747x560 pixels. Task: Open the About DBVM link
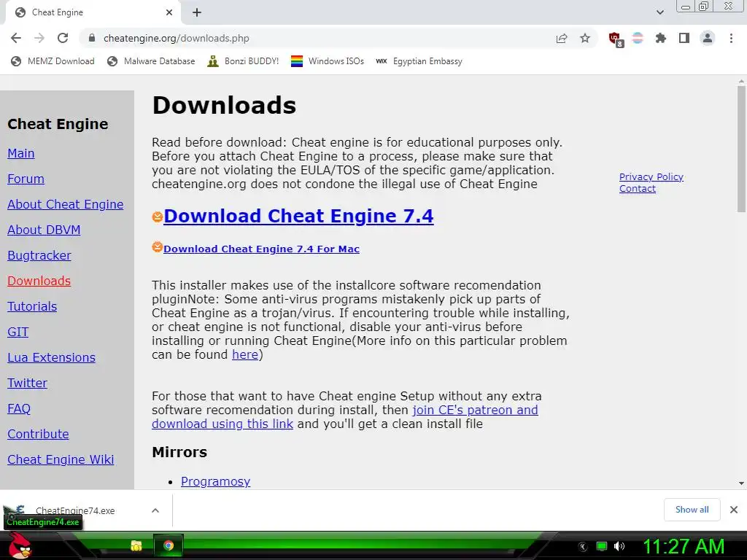pyautogui.click(x=44, y=230)
